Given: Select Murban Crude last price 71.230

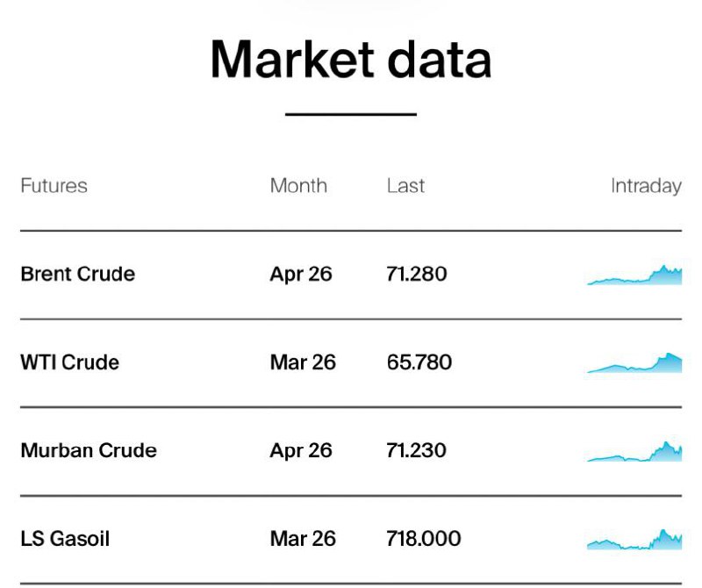Looking at the screenshot, I should 416,450.
